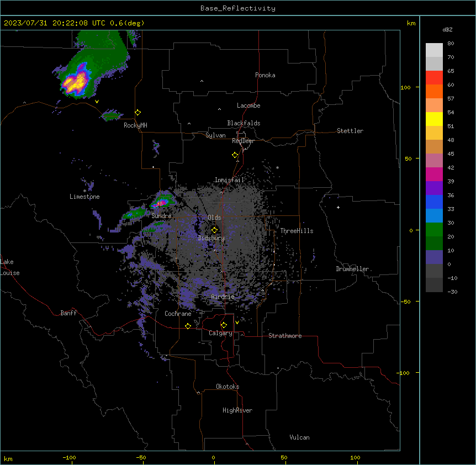The width and height of the screenshot is (476, 465).
Task: Pick the light blue 30-33 dBZ swatch
Action: pos(434,215)
